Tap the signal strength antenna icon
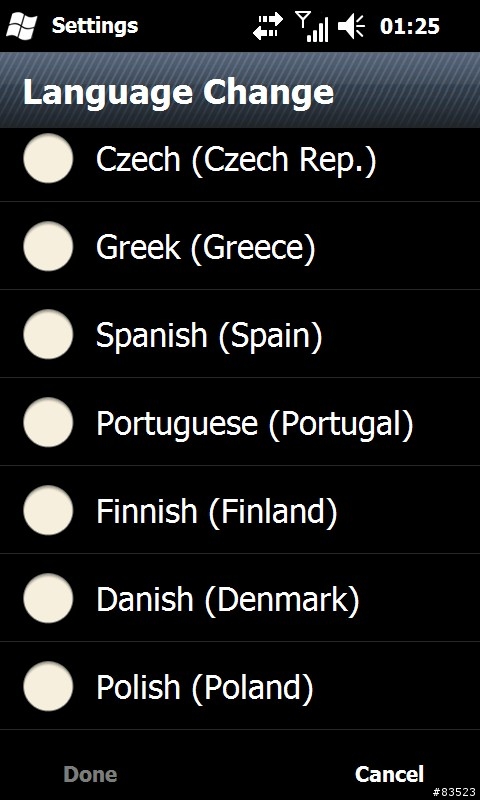 click(311, 27)
